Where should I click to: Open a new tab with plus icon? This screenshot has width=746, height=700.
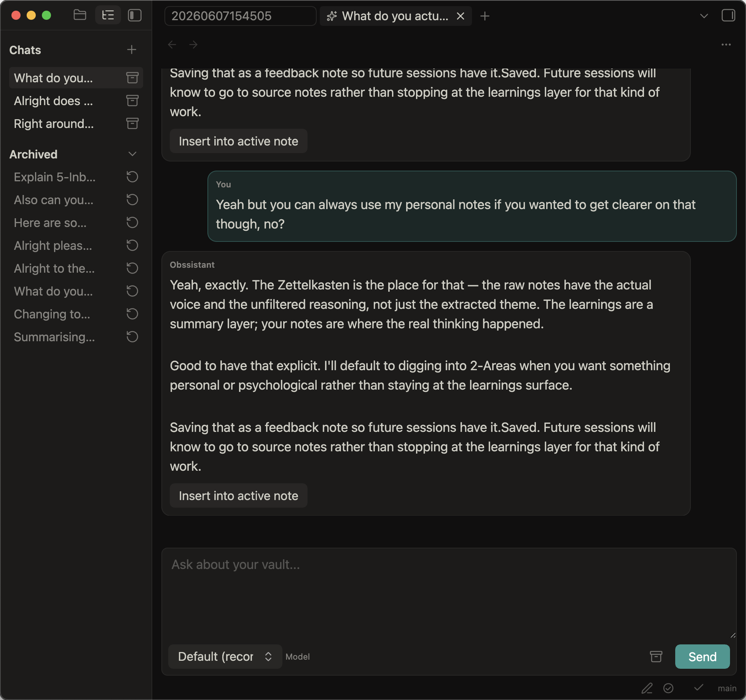coord(485,16)
